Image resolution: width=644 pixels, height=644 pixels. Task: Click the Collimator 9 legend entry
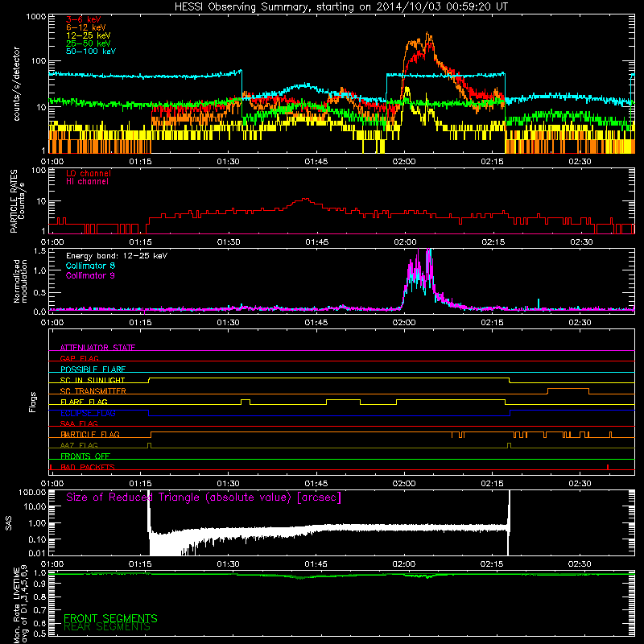90,275
